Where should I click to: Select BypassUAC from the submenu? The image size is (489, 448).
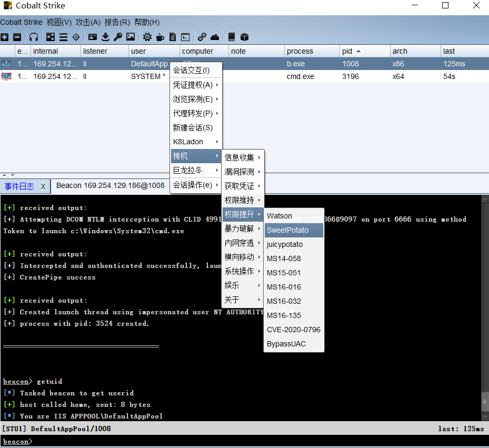294,344
